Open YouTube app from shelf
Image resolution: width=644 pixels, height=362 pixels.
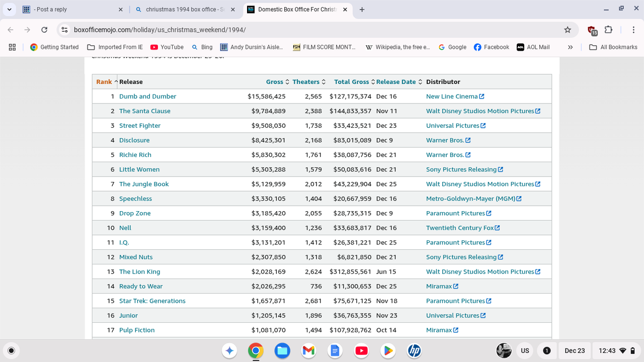[361, 350]
